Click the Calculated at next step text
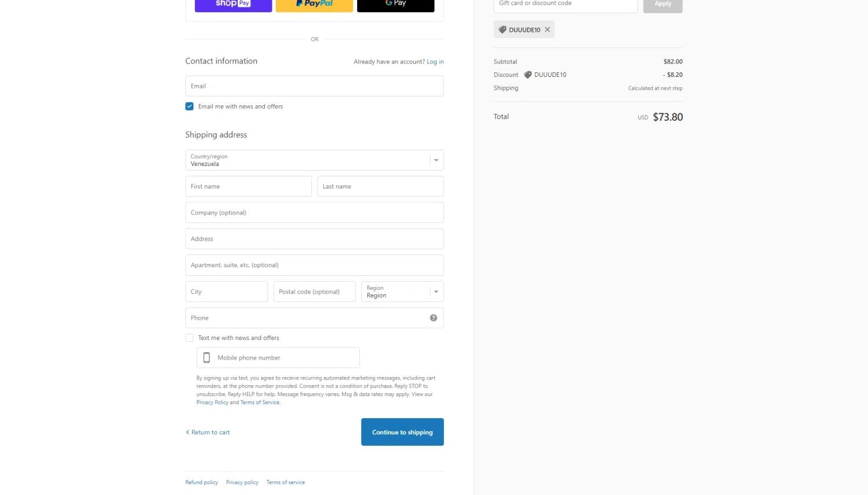 tap(655, 88)
